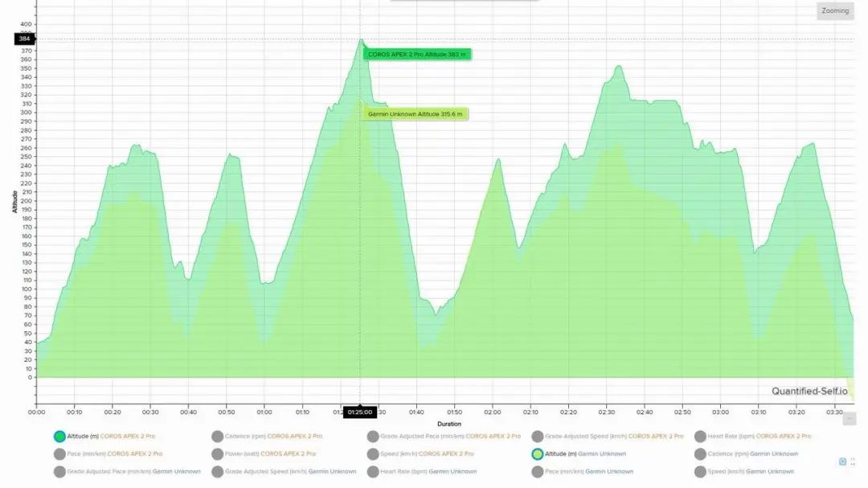The width and height of the screenshot is (868, 488).
Task: Enable Speed (km/h) Garmin Unknown legend marker
Action: tap(700, 472)
